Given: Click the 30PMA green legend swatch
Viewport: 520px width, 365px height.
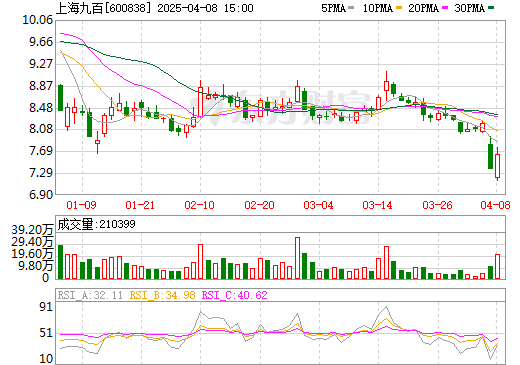Looking at the screenshot, I should point(491,7).
